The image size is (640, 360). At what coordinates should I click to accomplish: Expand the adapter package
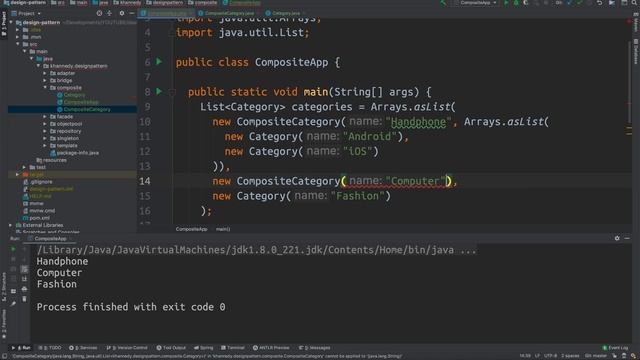[45, 73]
